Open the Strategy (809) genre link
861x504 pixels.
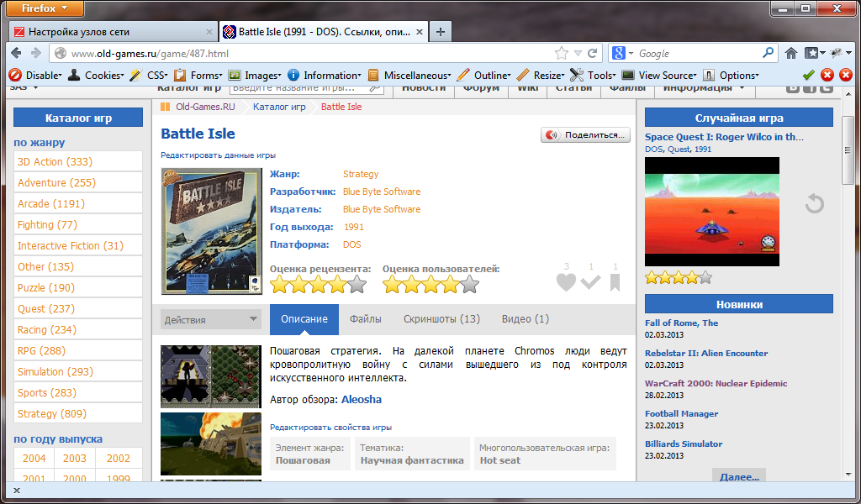coord(52,413)
